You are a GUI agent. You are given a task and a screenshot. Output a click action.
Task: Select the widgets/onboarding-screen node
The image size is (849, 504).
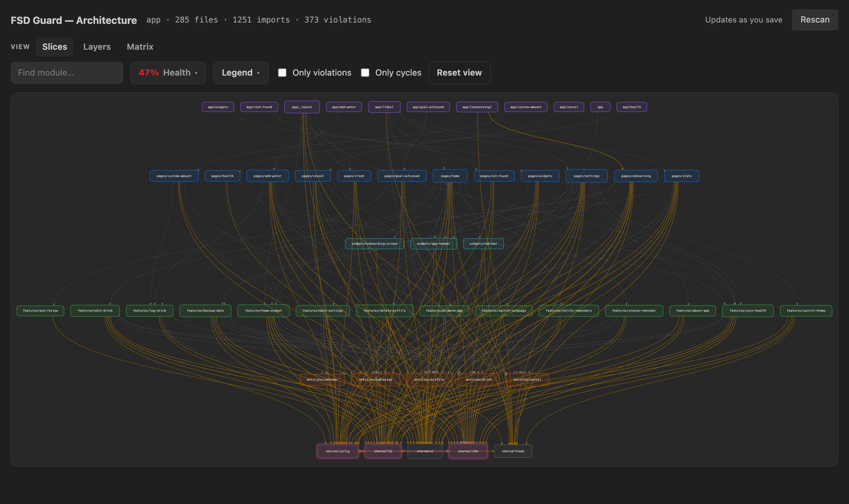pos(375,244)
